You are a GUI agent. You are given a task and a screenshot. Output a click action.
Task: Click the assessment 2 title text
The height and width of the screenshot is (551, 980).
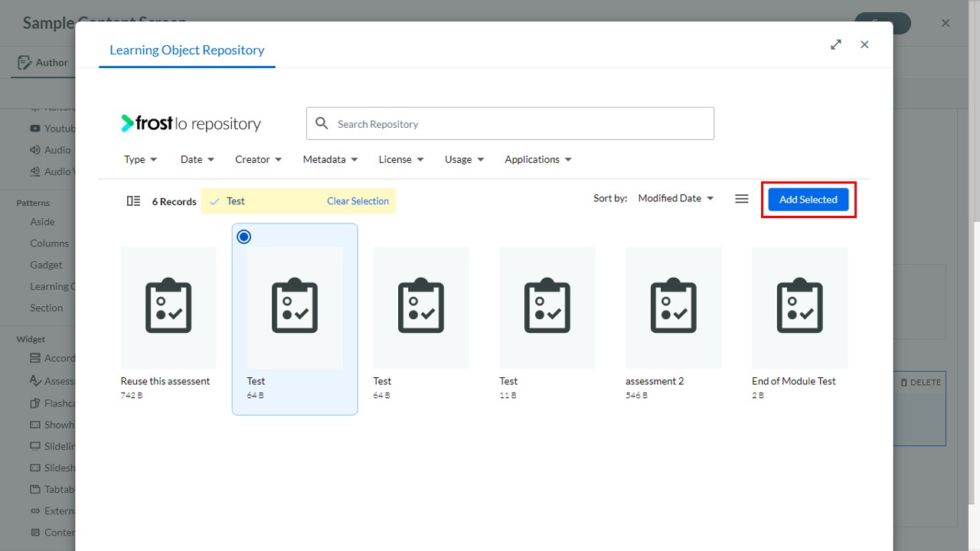pos(655,381)
